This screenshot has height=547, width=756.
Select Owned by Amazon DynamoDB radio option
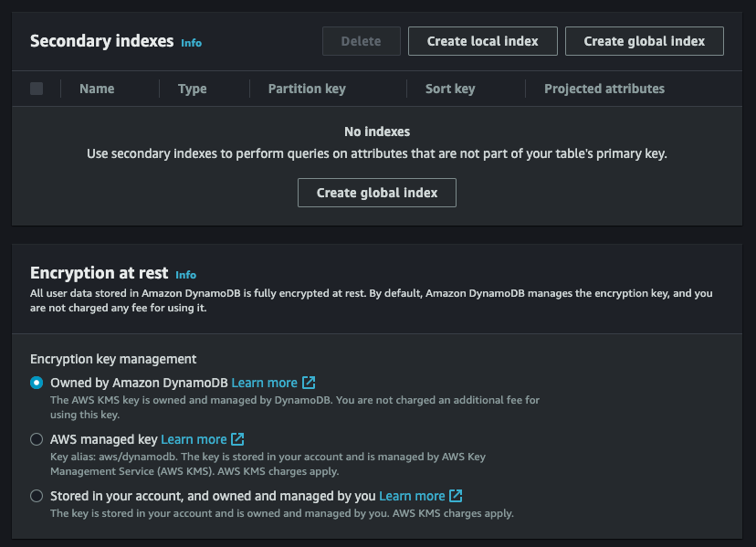click(x=37, y=383)
